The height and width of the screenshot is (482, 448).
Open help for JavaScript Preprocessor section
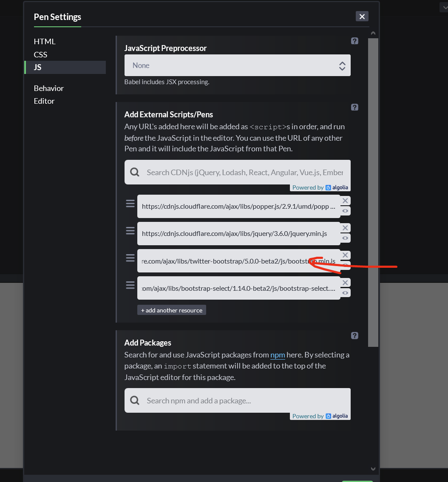pyautogui.click(x=354, y=41)
